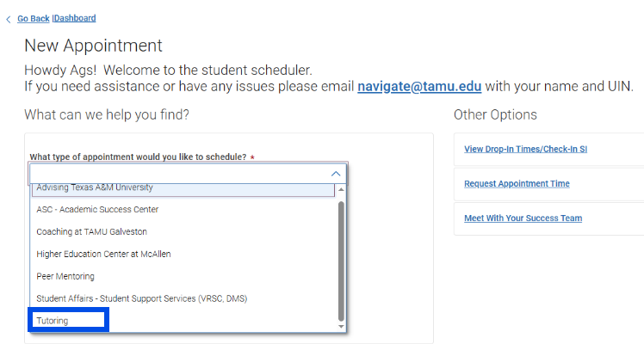Collapse the appointment type dropdown chevron
Image resolution: width=644 pixels, height=344 pixels.
point(336,174)
